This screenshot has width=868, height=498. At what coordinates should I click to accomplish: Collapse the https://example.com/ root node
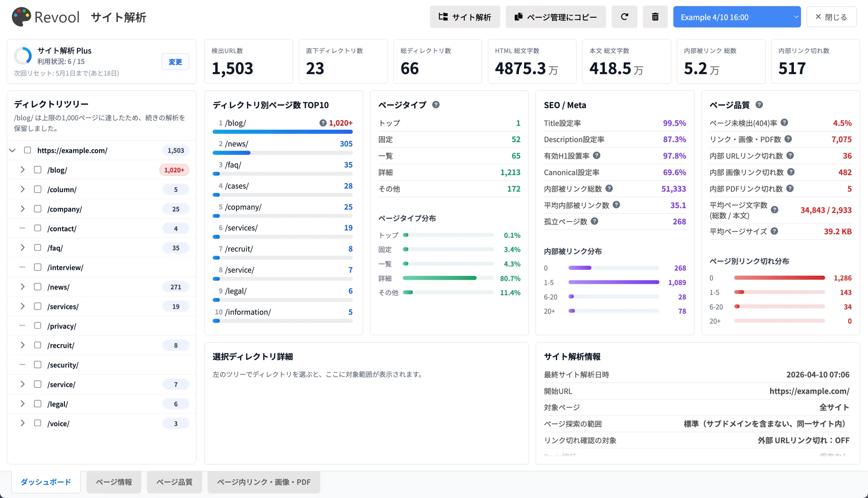(x=13, y=150)
